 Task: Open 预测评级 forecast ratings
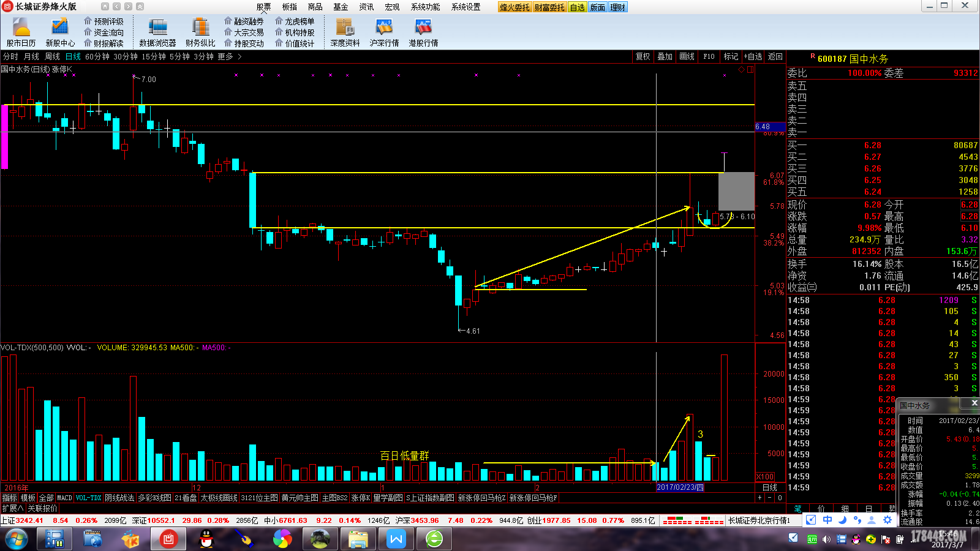(104, 21)
